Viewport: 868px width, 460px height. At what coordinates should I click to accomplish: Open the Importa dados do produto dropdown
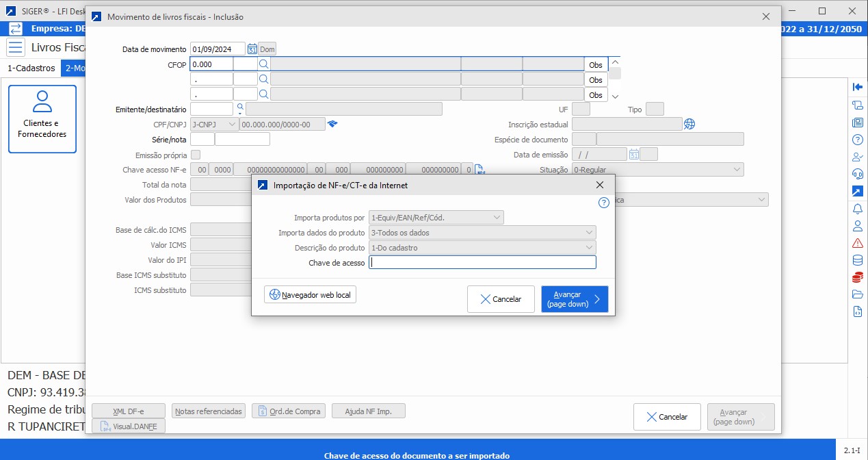point(482,233)
